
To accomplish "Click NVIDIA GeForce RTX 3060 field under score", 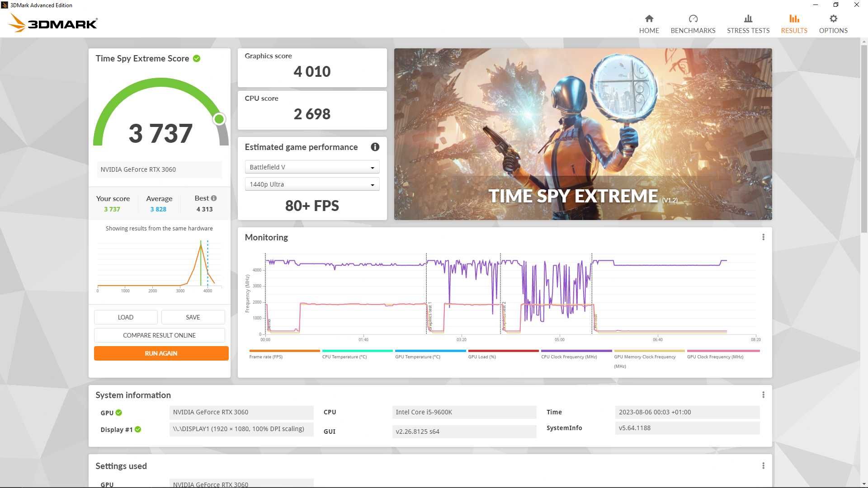I will pos(159,169).
